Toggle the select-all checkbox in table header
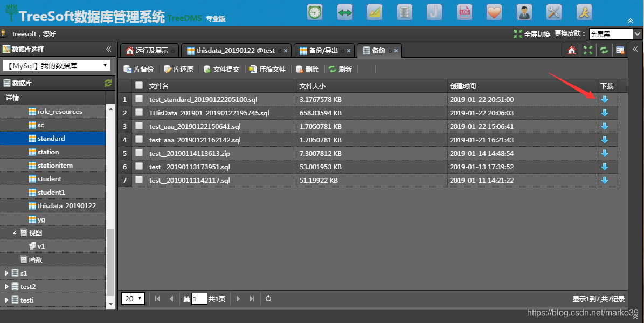644x323 pixels. pos(139,85)
